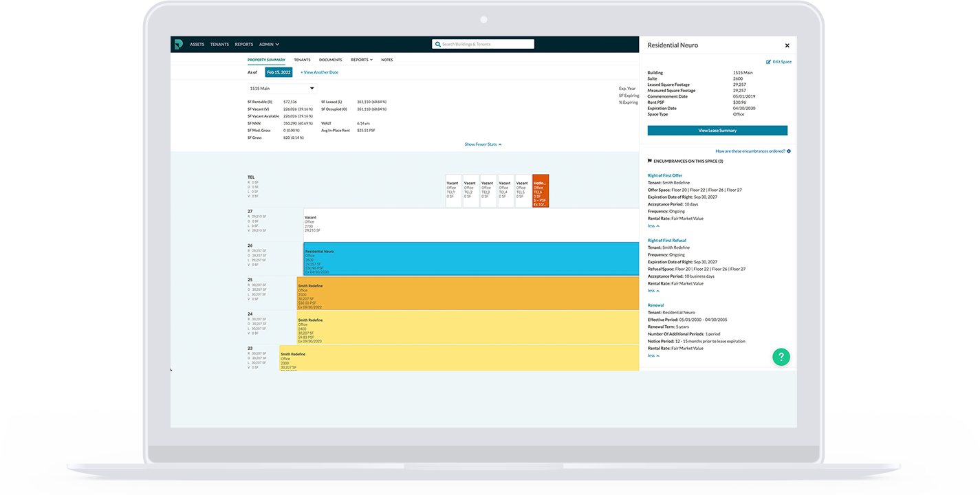This screenshot has width=980, height=495.
Task: Click the flag icon next to Encumbrances heading
Action: (x=650, y=161)
